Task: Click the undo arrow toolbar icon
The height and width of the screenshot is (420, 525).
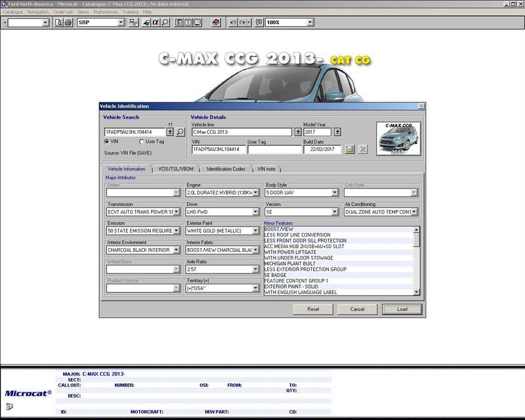Action: tap(233, 22)
